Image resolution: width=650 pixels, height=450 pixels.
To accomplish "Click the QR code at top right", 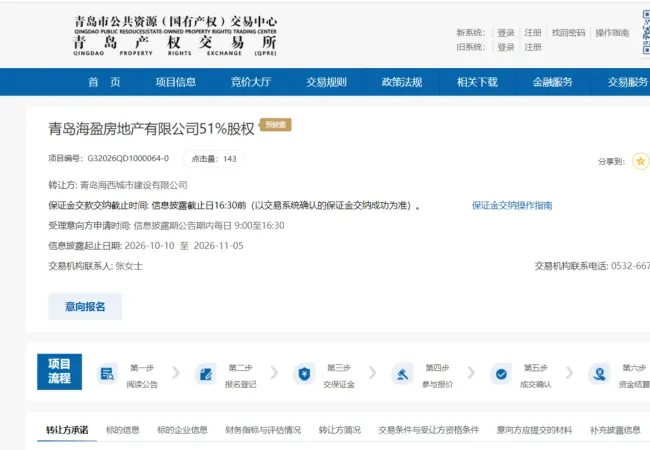I will 646,32.
